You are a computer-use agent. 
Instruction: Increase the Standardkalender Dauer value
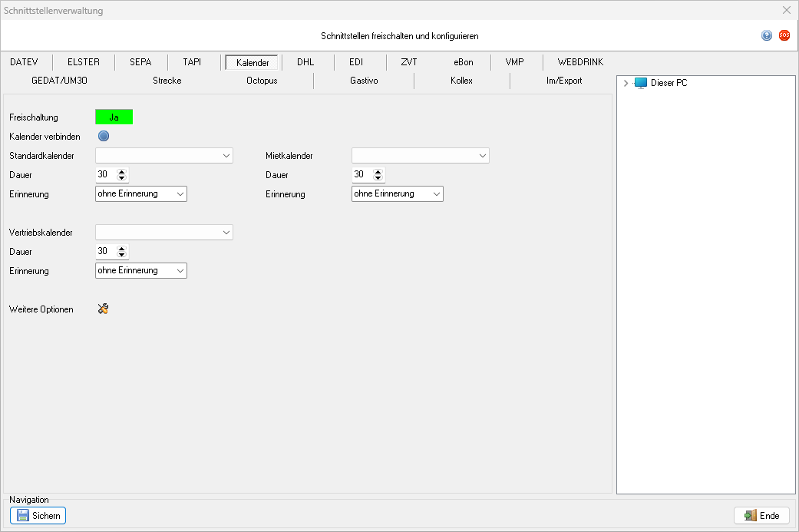(121, 171)
